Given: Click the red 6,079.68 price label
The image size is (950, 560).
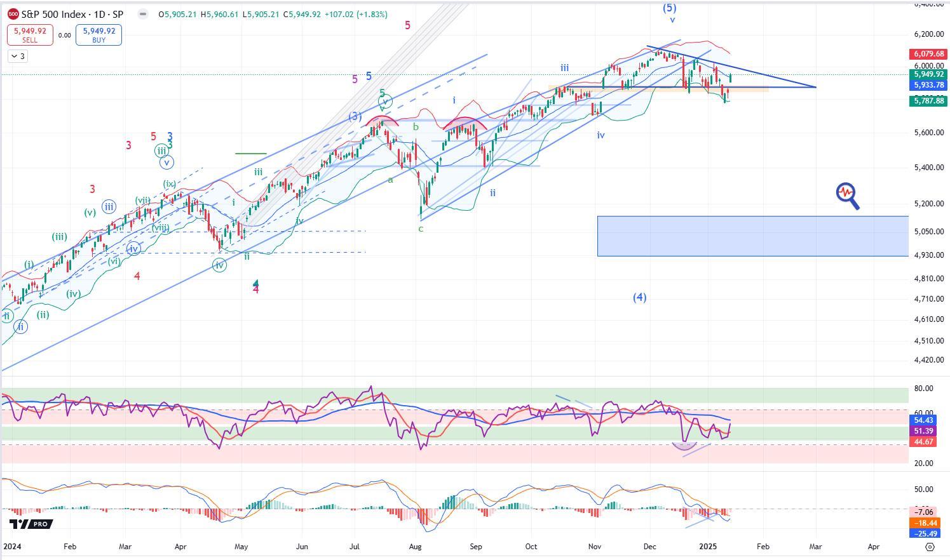Looking at the screenshot, I should point(929,54).
